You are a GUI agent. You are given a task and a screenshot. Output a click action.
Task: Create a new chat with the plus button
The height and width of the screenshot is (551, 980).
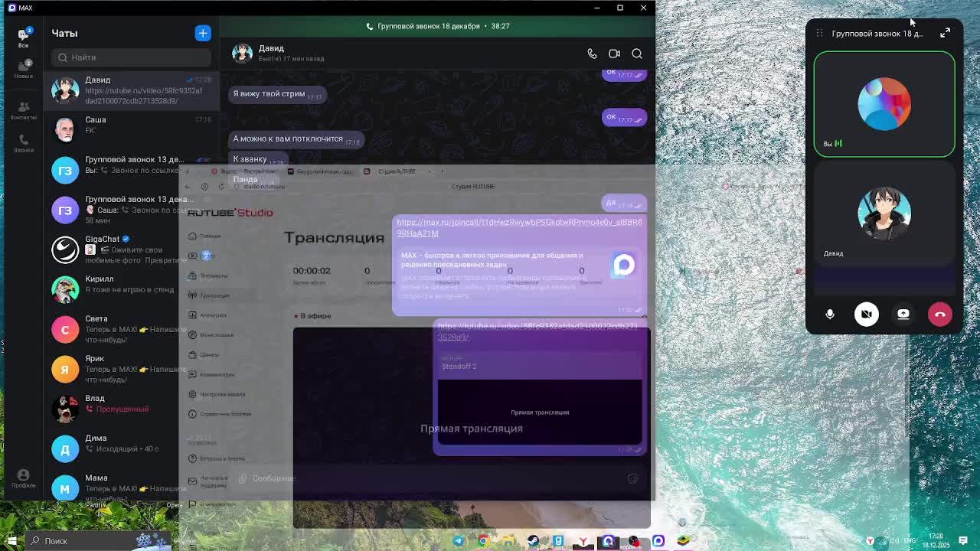tap(202, 33)
